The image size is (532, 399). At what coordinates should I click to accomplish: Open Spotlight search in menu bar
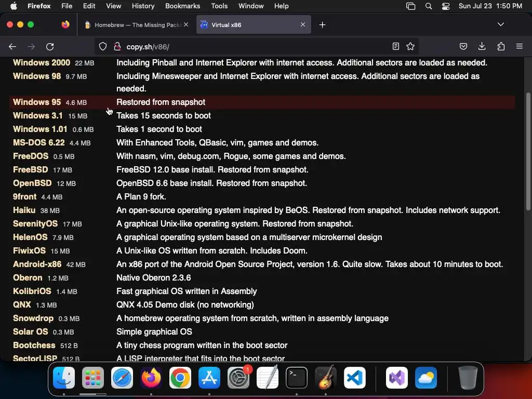[429, 6]
